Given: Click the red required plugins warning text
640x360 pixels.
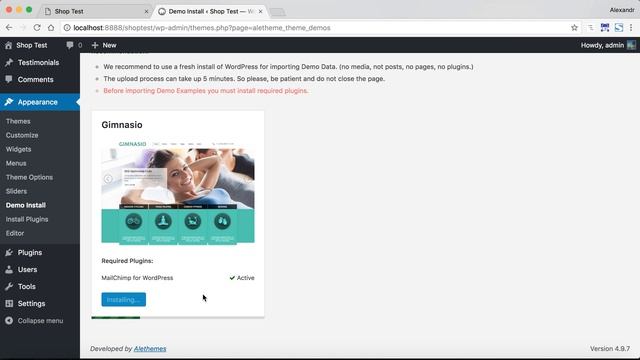Looking at the screenshot, I should click(x=206, y=91).
